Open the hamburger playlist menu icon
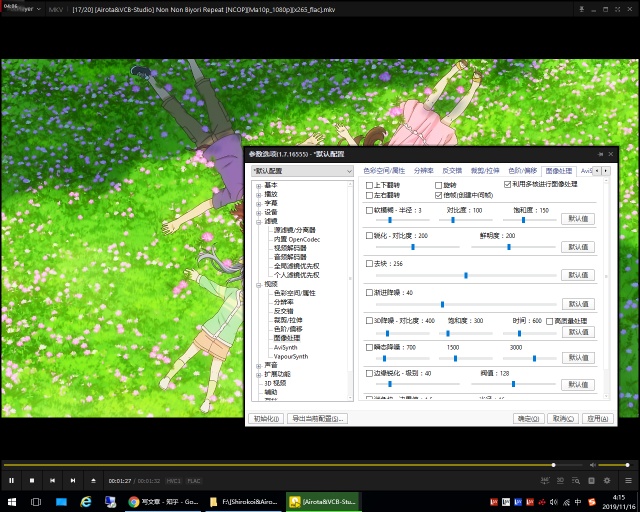 [629, 481]
